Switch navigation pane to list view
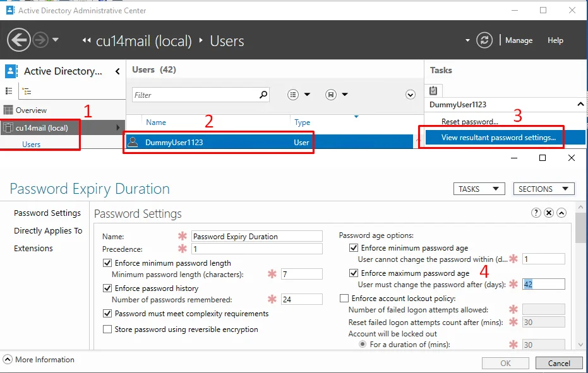 (9, 91)
